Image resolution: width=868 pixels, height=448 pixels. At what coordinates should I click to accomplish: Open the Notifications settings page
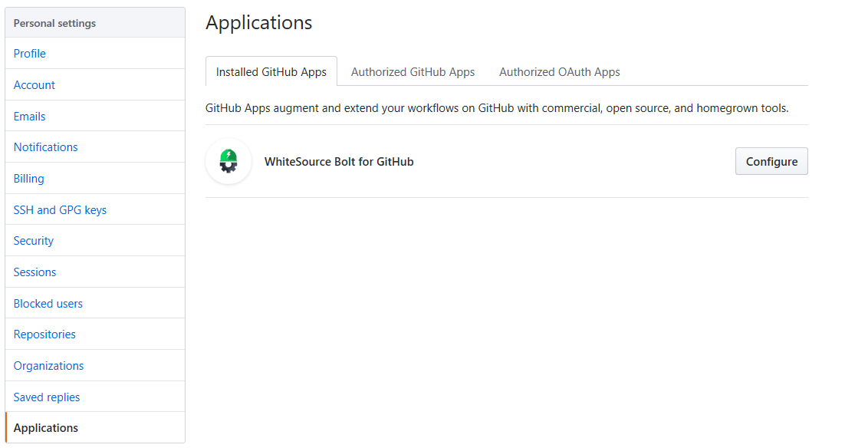(46, 147)
